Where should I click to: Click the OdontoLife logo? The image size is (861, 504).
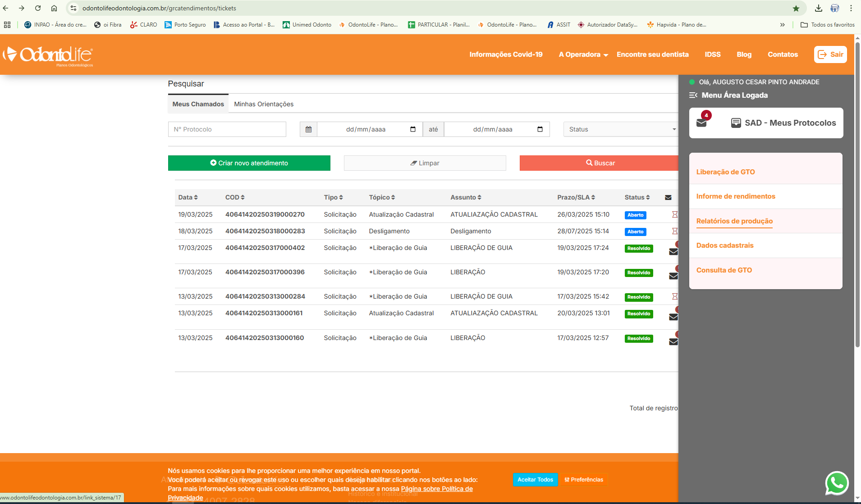coord(48,55)
